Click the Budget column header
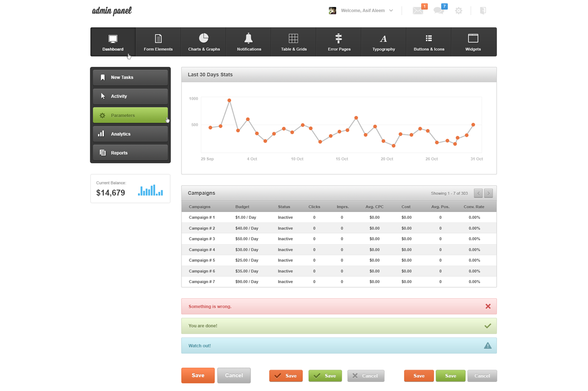Viewport: 588px width, 391px height. click(x=242, y=207)
